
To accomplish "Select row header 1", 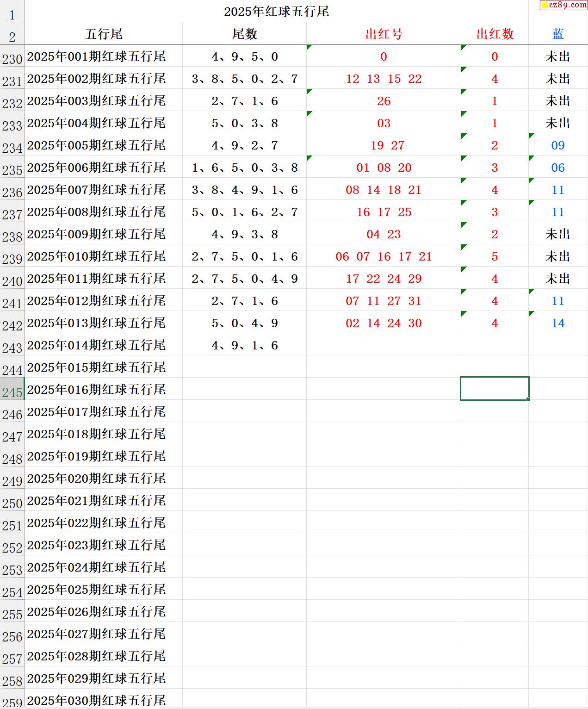I will pos(12,15).
